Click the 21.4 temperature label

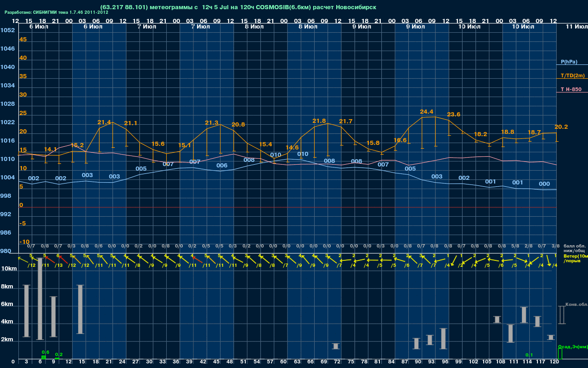pyautogui.click(x=104, y=122)
